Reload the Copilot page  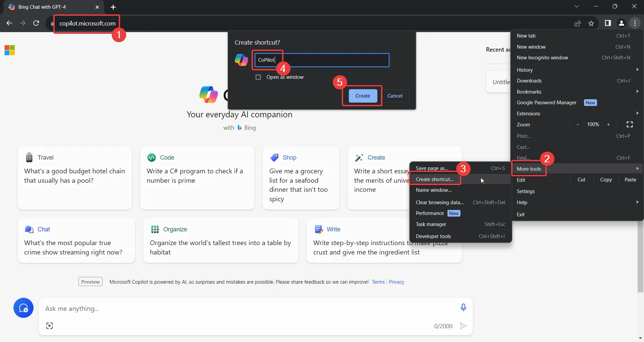(x=36, y=23)
